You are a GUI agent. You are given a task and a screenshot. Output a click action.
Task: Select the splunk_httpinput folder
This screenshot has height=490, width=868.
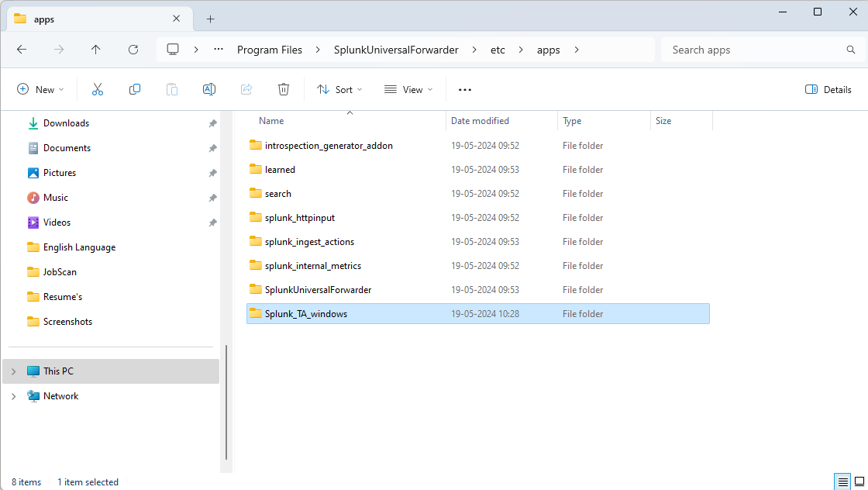[478, 218]
